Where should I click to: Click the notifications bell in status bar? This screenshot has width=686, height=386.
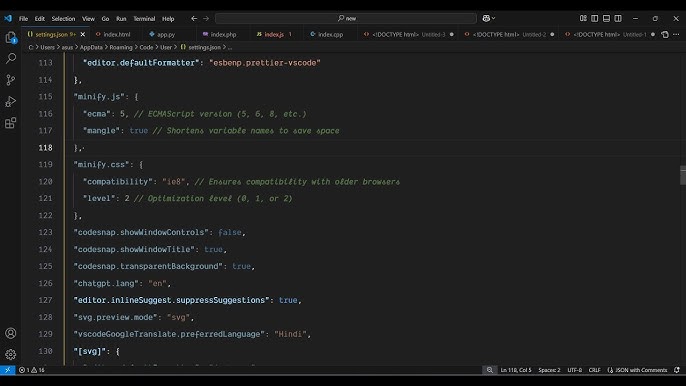coord(677,370)
